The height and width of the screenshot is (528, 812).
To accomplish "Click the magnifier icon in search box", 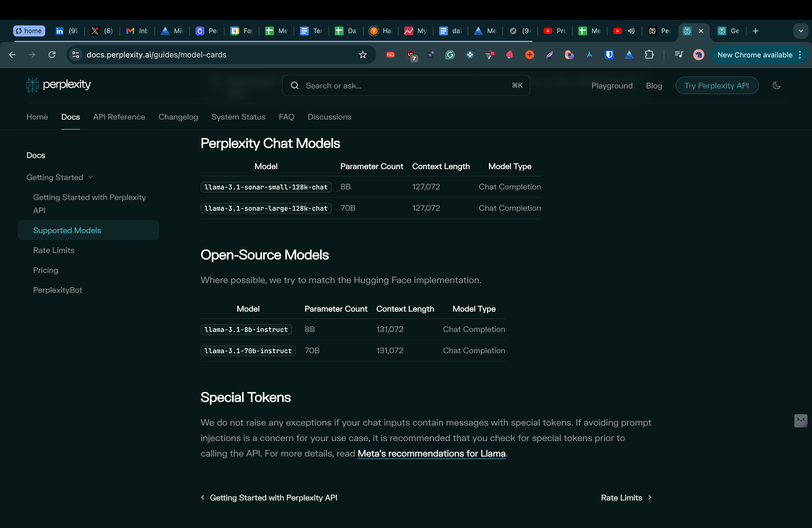I will (x=295, y=86).
